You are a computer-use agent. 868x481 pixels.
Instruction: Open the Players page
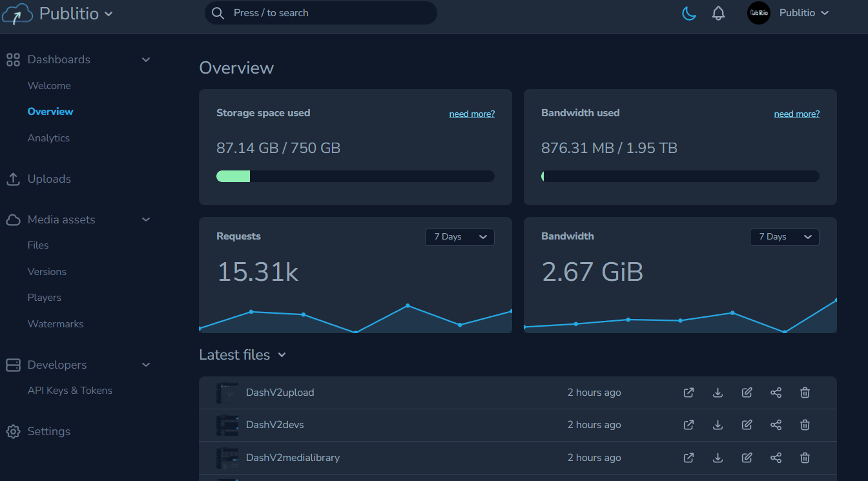(x=45, y=298)
